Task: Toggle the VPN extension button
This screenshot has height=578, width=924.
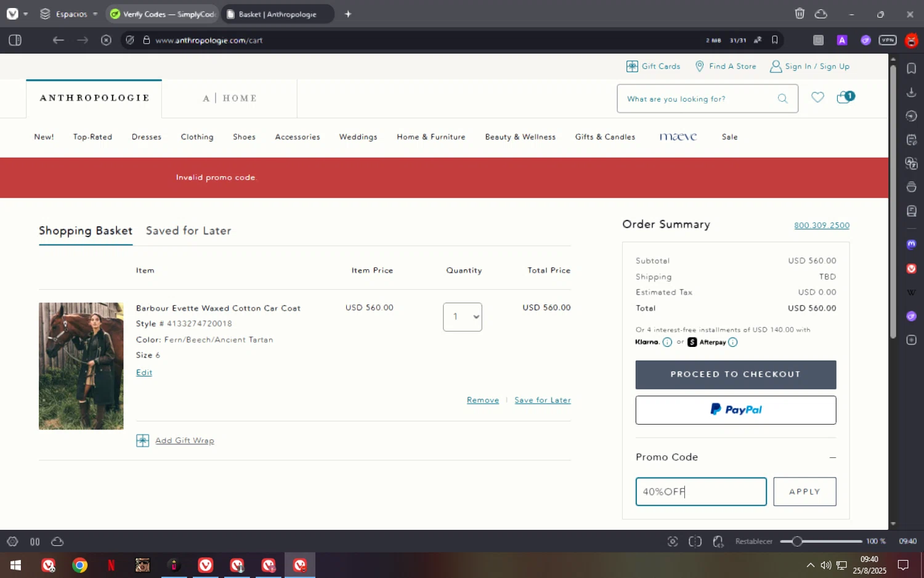Action: click(888, 40)
